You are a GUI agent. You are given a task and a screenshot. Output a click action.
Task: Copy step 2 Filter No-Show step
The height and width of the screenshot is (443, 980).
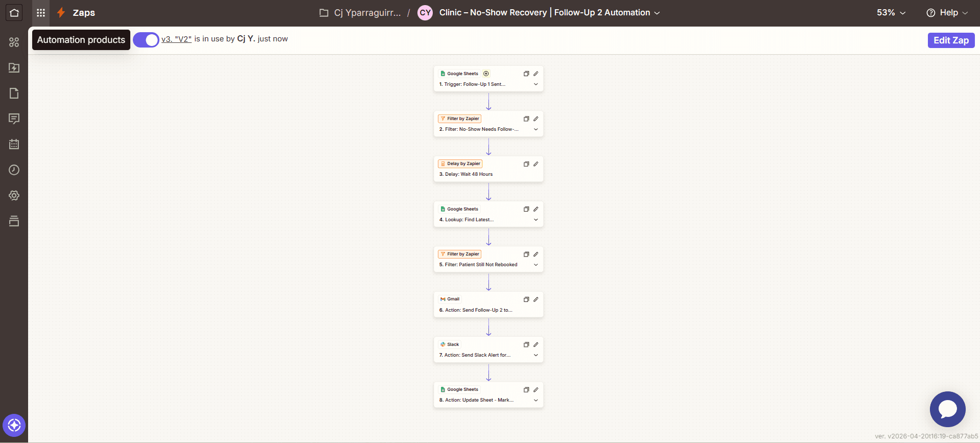(526, 119)
